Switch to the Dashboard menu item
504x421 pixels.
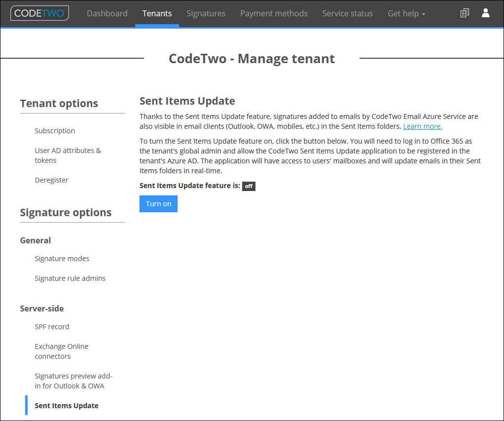(107, 13)
